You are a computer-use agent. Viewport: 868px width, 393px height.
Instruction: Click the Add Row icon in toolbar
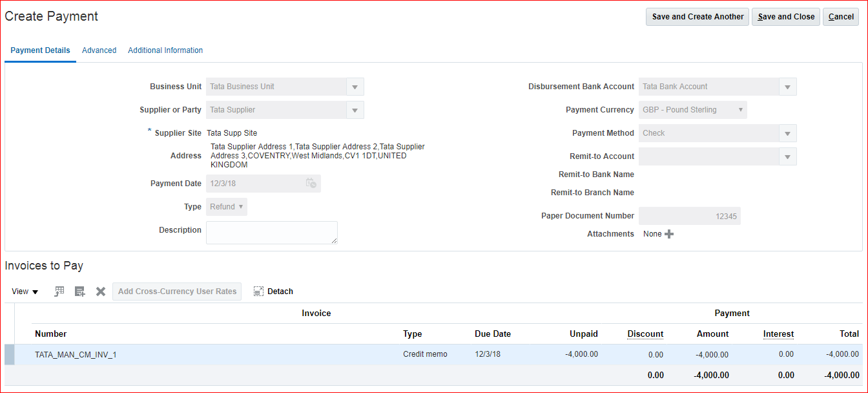click(80, 292)
